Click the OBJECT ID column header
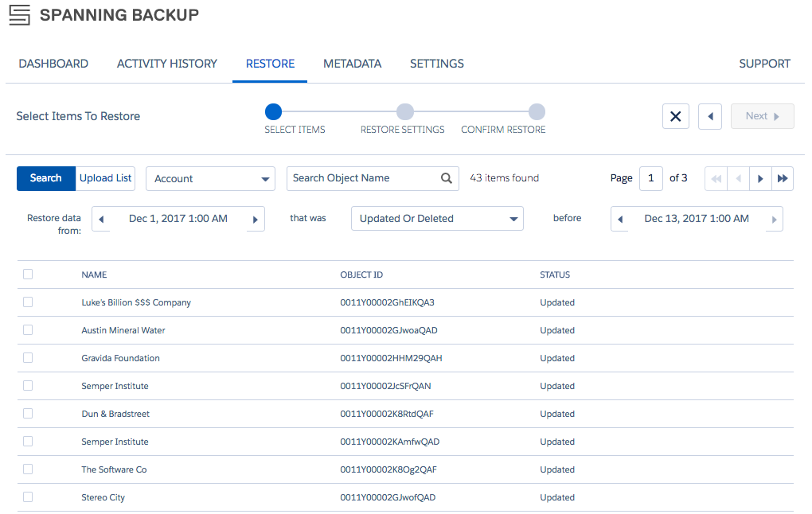 pos(361,275)
